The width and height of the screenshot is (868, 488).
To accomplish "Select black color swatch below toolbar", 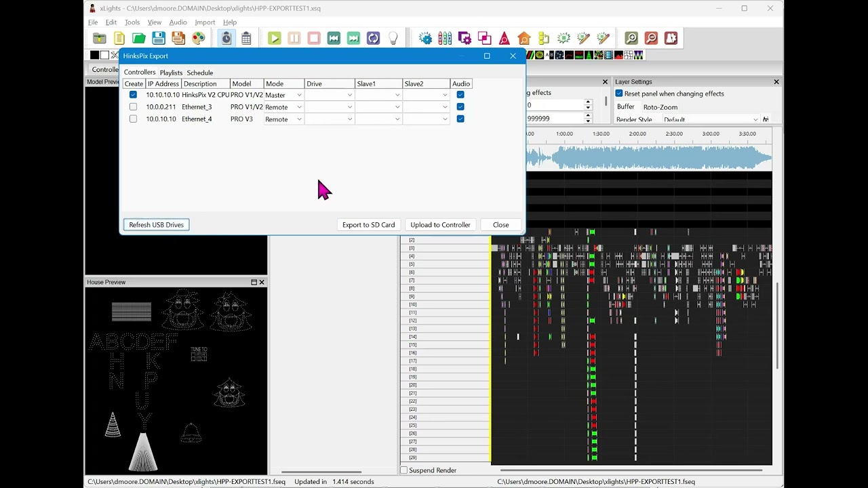I will point(95,55).
